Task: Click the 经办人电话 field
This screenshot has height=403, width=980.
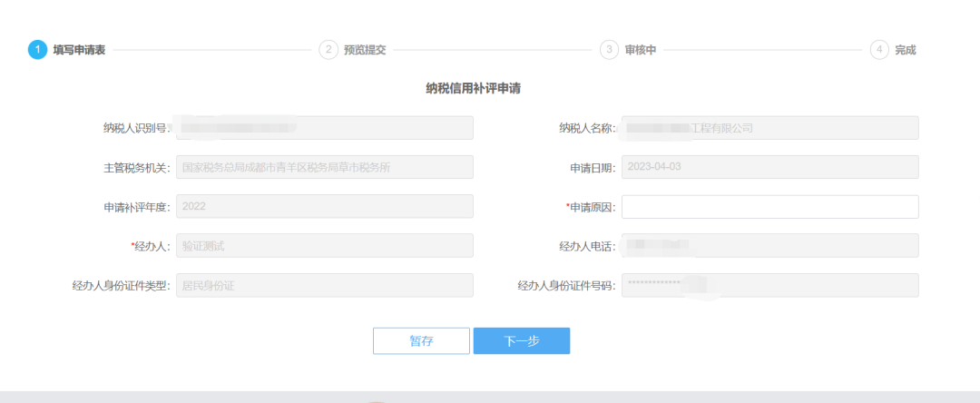Action: (769, 246)
